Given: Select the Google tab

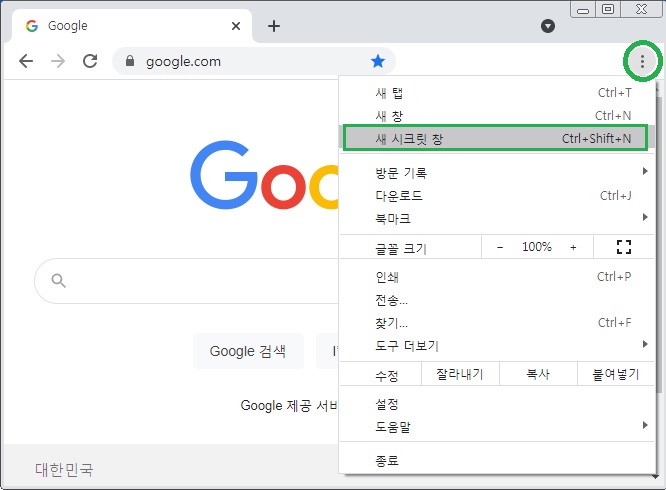Looking at the screenshot, I should tap(132, 26).
